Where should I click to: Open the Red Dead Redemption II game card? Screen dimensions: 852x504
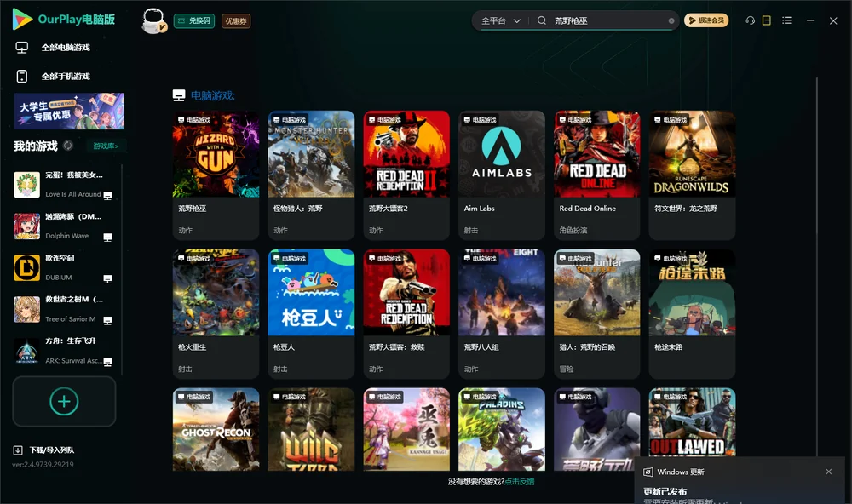[x=406, y=175]
